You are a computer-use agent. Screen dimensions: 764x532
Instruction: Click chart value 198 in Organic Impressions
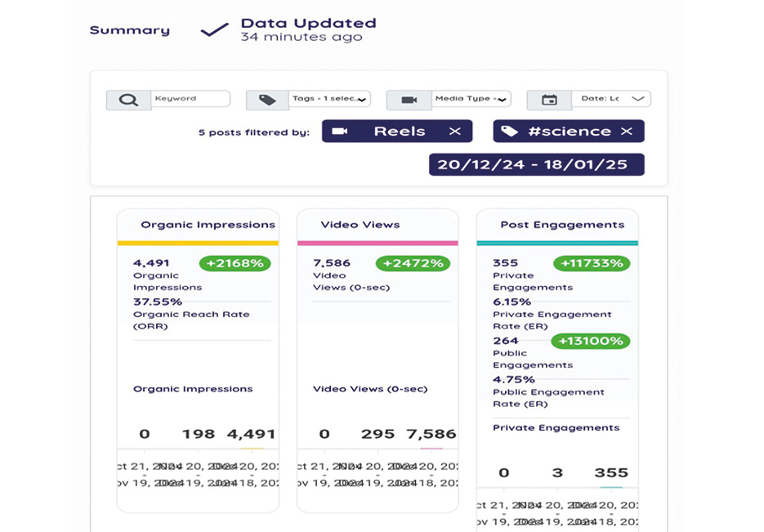pos(199,434)
